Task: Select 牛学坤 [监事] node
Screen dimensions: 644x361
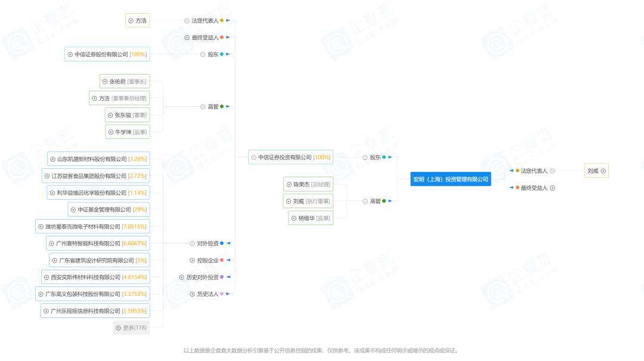Action: tap(128, 132)
